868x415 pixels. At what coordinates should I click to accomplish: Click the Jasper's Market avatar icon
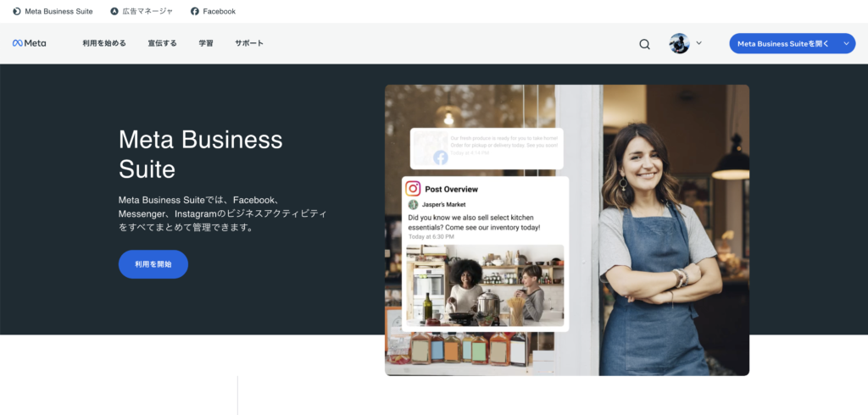pos(414,205)
